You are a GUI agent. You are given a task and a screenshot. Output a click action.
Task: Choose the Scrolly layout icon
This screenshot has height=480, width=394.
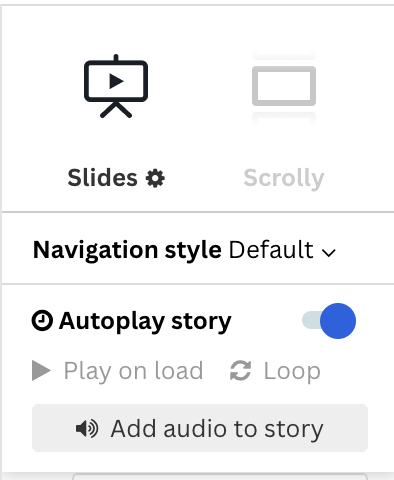(284, 87)
